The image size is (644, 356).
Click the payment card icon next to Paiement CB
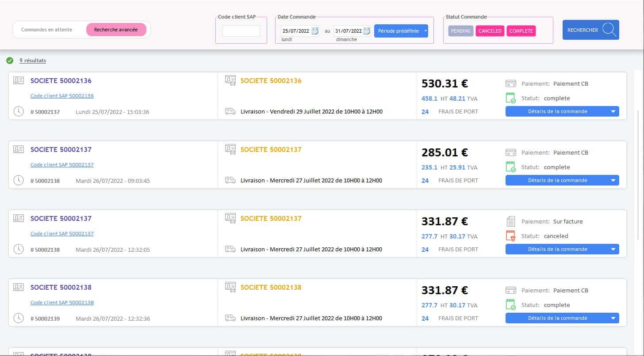pos(511,83)
